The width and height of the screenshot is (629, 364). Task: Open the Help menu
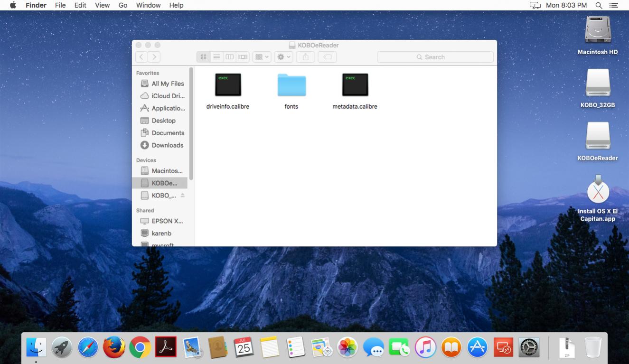tap(176, 5)
